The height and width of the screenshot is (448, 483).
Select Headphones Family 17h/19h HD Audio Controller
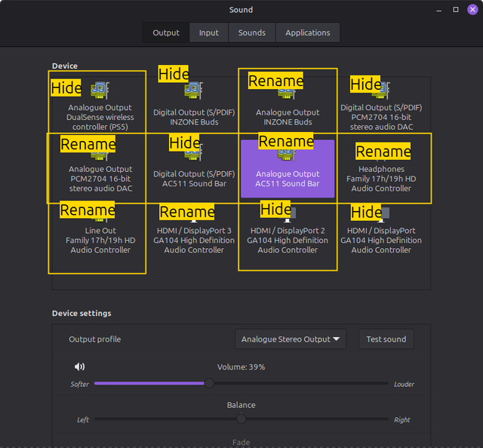(x=381, y=168)
